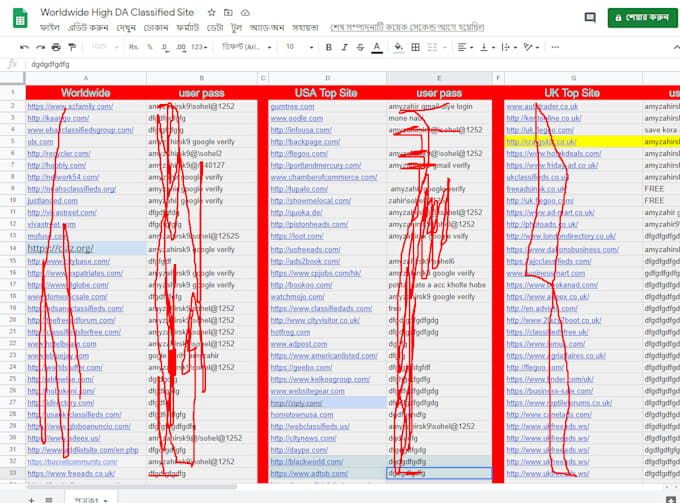Open text color picker
680x503 pixels.
click(377, 47)
